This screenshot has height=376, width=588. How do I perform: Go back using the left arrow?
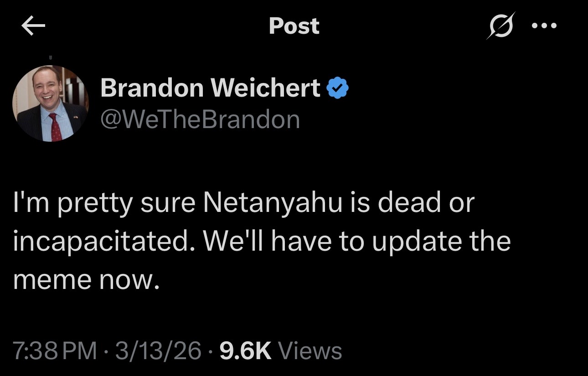[33, 27]
